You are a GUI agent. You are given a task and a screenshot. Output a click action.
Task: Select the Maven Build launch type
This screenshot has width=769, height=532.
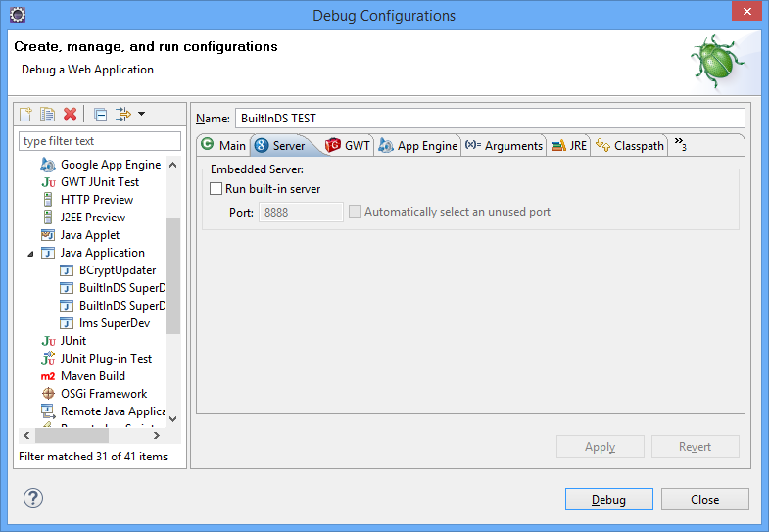pos(92,376)
